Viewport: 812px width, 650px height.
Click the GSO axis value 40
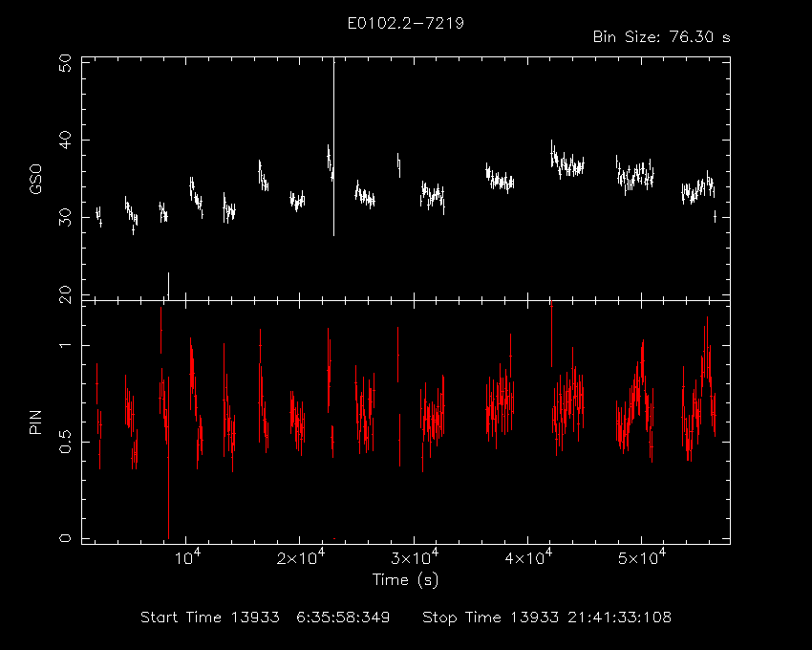tap(66, 140)
